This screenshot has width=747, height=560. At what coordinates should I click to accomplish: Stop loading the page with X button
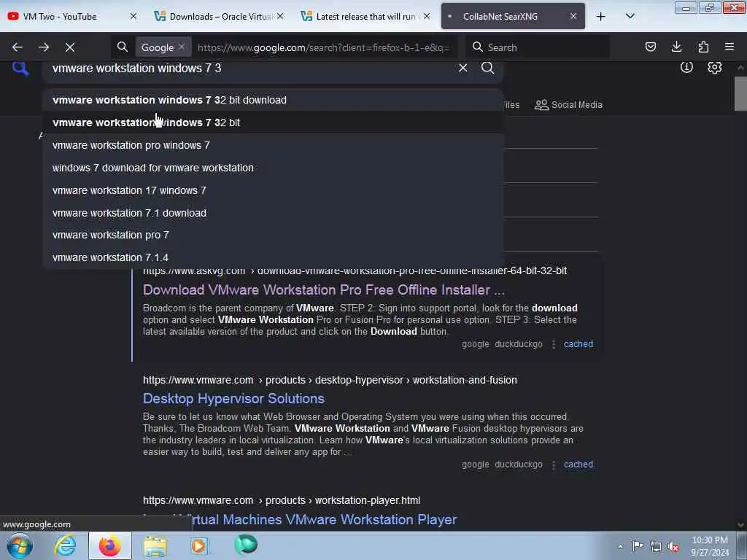(x=70, y=47)
